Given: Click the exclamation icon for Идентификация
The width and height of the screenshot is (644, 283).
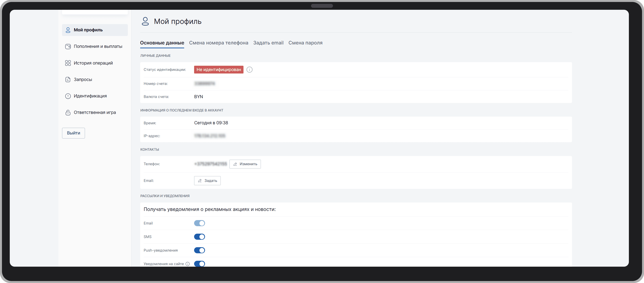Looking at the screenshot, I should click(68, 96).
